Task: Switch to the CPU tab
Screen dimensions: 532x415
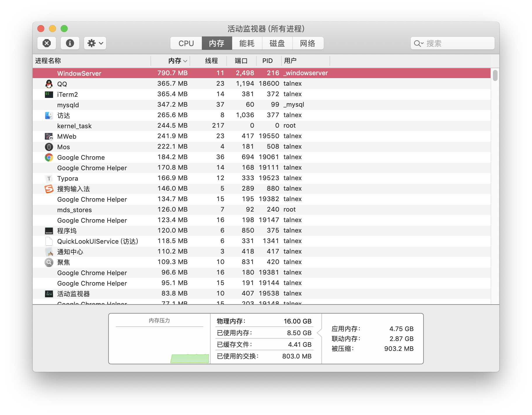Action: click(x=186, y=43)
